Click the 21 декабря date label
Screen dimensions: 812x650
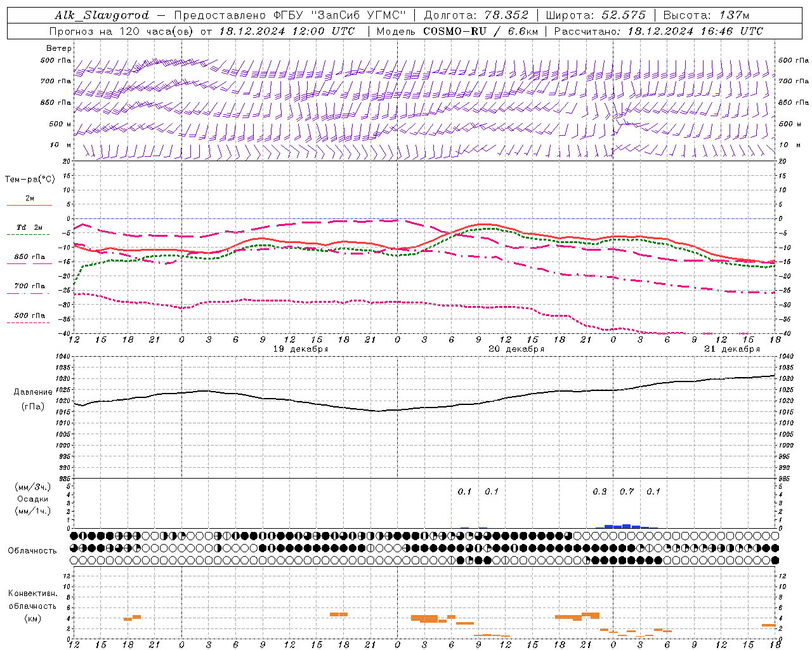[x=732, y=349]
